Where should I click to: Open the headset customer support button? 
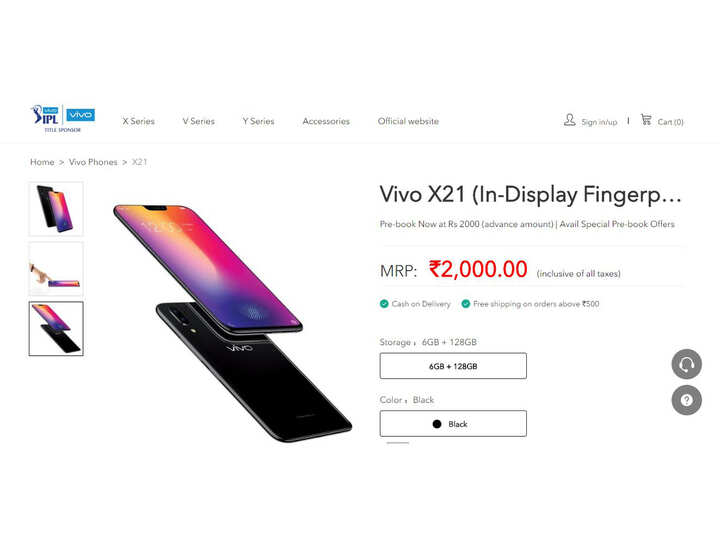coord(686,364)
